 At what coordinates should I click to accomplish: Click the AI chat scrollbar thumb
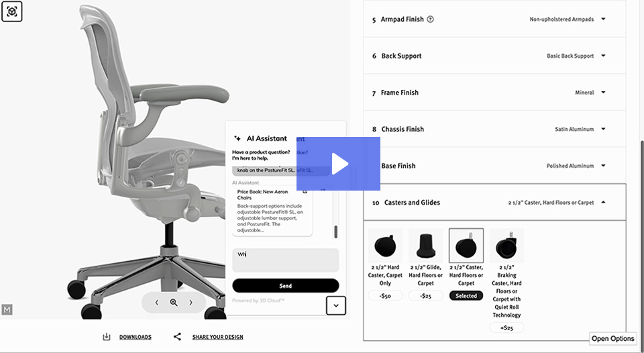coord(335,232)
